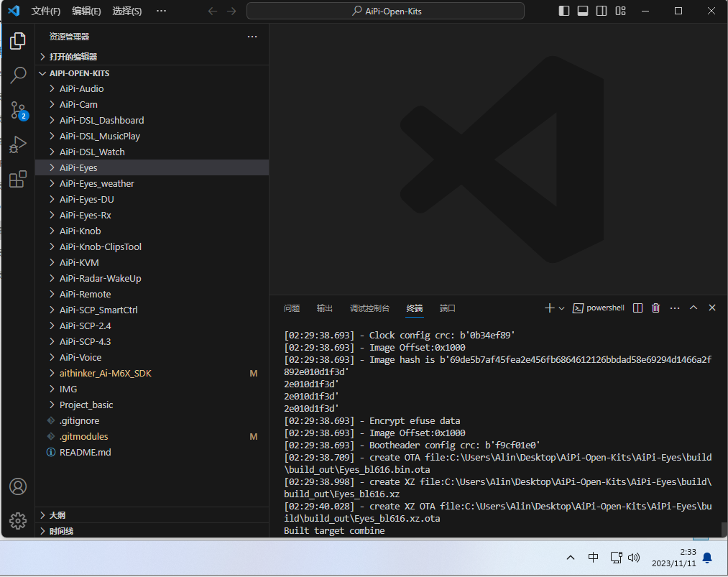This screenshot has width=728, height=577.
Task: Toggle secondary side bar layout icon
Action: [x=602, y=11]
